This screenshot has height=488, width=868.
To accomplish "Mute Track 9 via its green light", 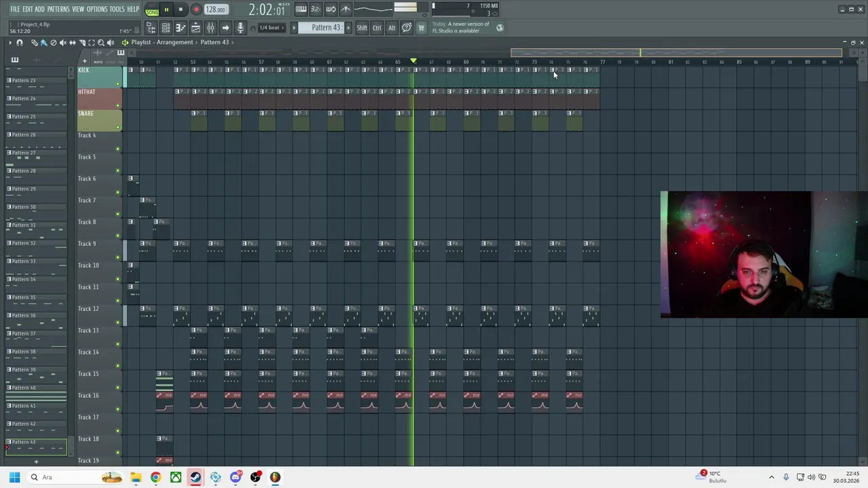I will pos(118,258).
